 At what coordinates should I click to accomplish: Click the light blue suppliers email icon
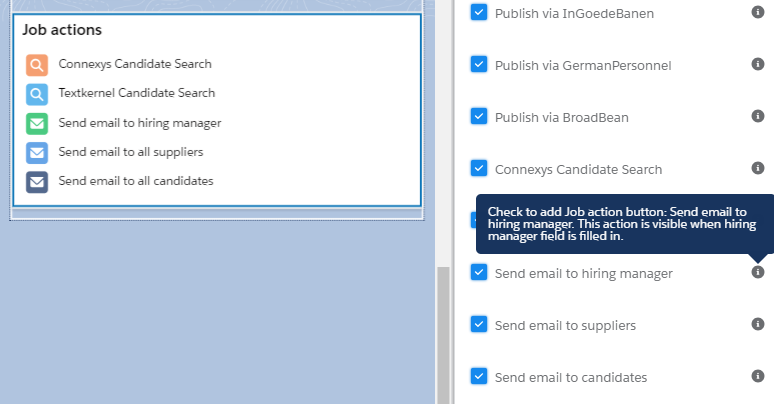tap(37, 153)
